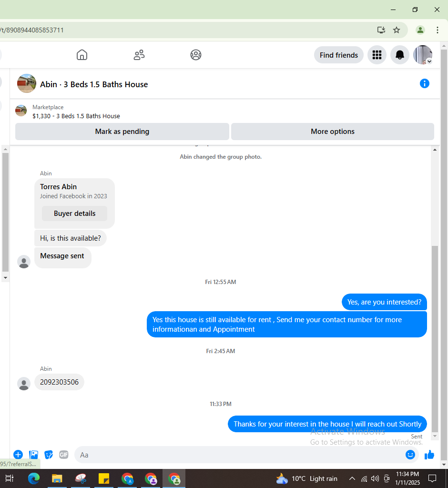448x488 pixels.
Task: Open conversation information icon
Action: click(424, 83)
